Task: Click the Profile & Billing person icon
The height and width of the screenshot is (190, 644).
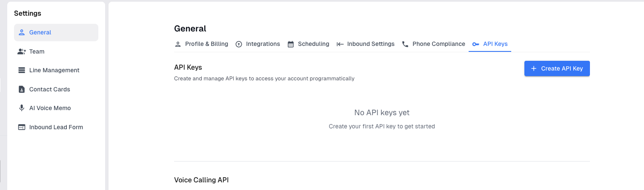Action: [x=178, y=44]
